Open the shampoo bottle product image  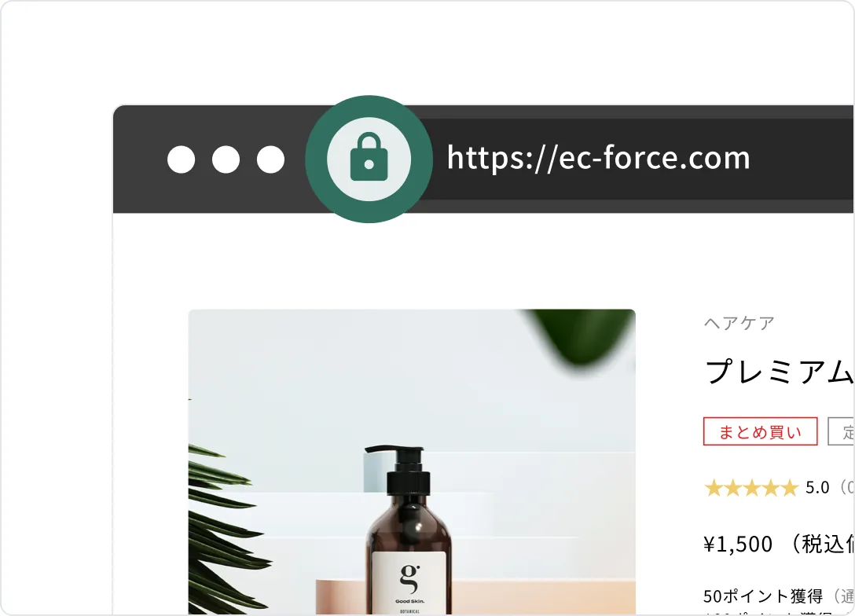412,462
